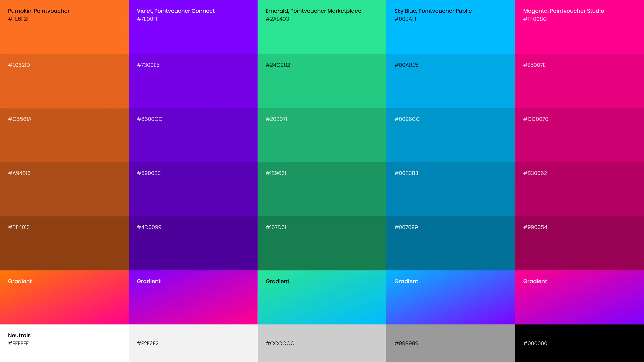Click the #B30062 magenta swatch
This screenshot has height=362, width=644.
click(x=579, y=189)
